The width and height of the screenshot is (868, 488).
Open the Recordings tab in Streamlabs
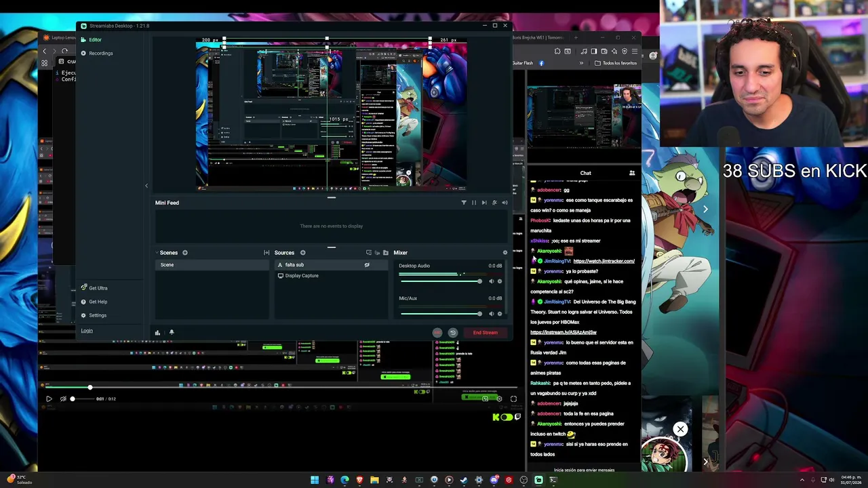[97, 54]
